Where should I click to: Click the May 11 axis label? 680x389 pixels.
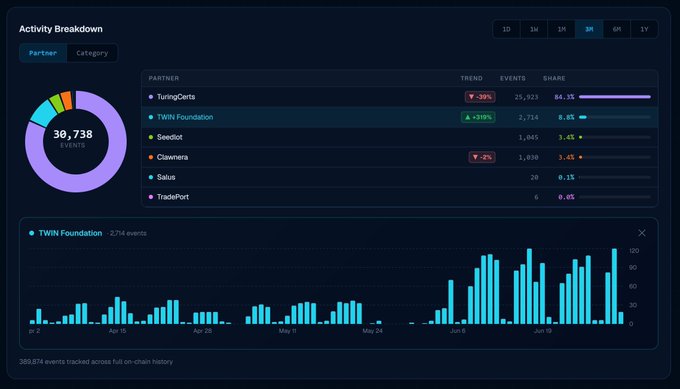click(x=287, y=331)
